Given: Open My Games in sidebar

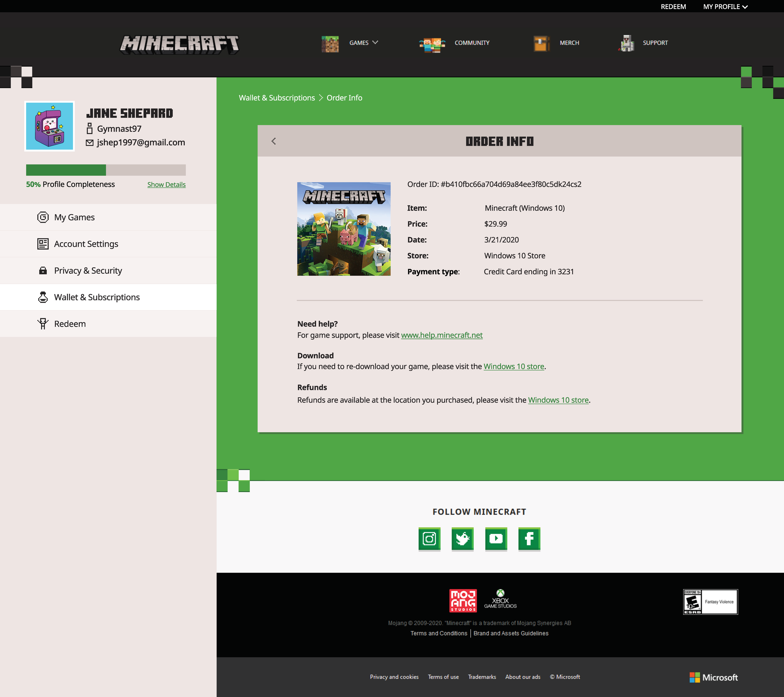Looking at the screenshot, I should [x=74, y=217].
